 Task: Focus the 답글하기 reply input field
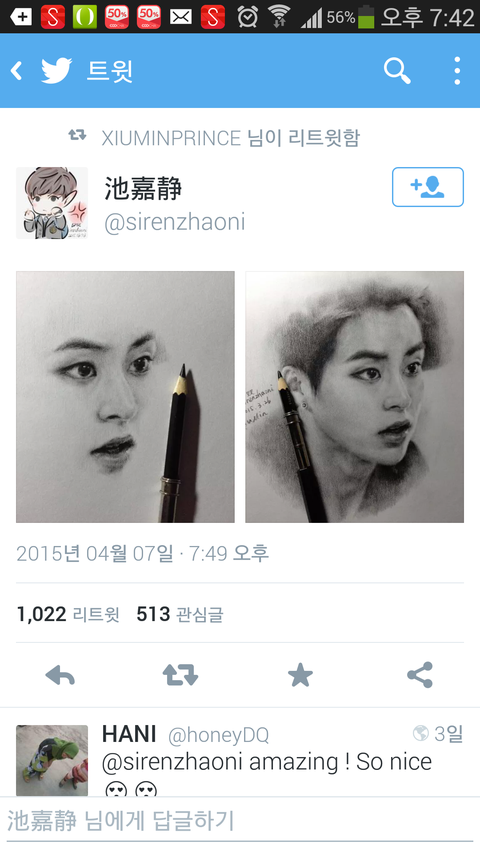click(x=240, y=821)
